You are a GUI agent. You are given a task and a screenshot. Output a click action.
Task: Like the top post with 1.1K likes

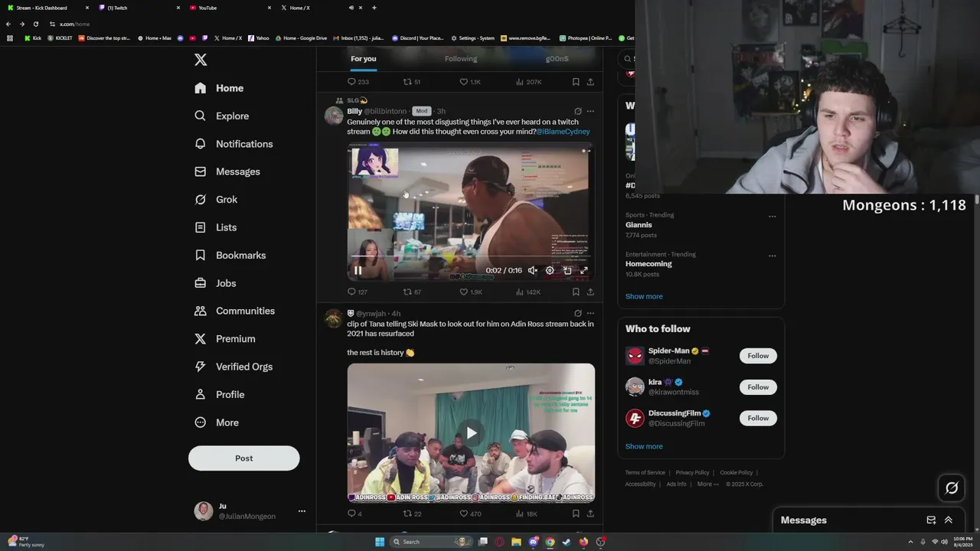pos(469,82)
